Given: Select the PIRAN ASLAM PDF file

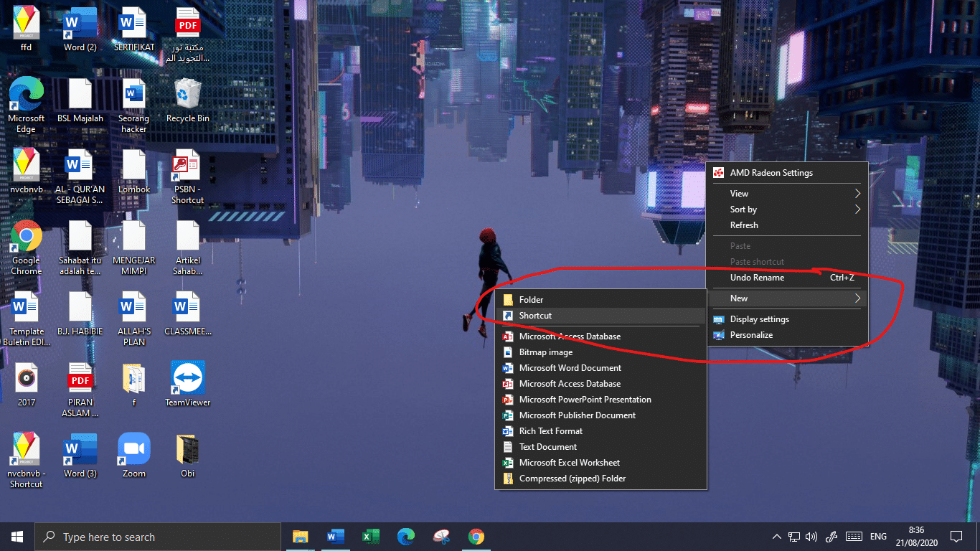Looking at the screenshot, I should pos(80,390).
